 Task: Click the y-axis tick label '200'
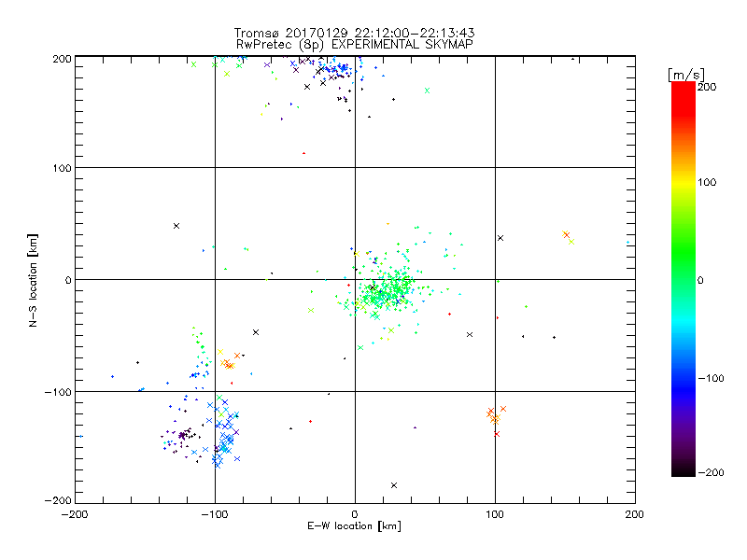[62, 59]
